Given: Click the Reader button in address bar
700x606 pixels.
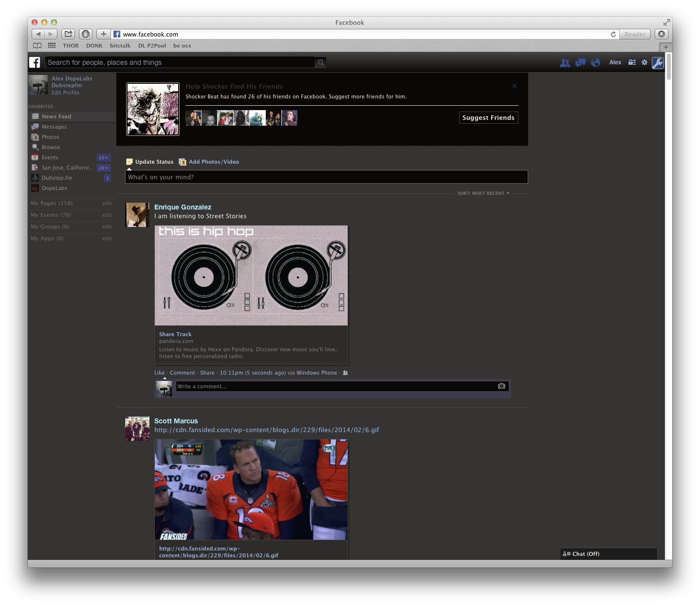Looking at the screenshot, I should point(635,34).
